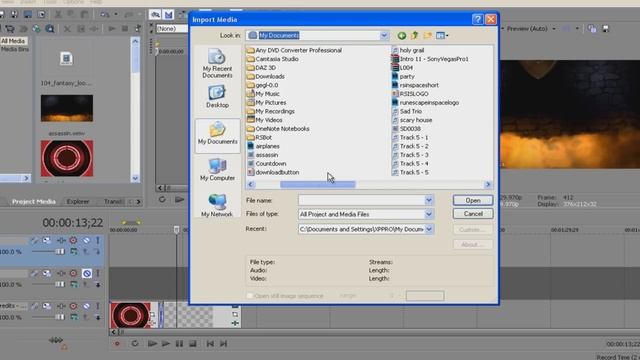Image resolution: width=640 pixels, height=360 pixels.
Task: Jump to Desktop in the places bar
Action: click(x=217, y=96)
